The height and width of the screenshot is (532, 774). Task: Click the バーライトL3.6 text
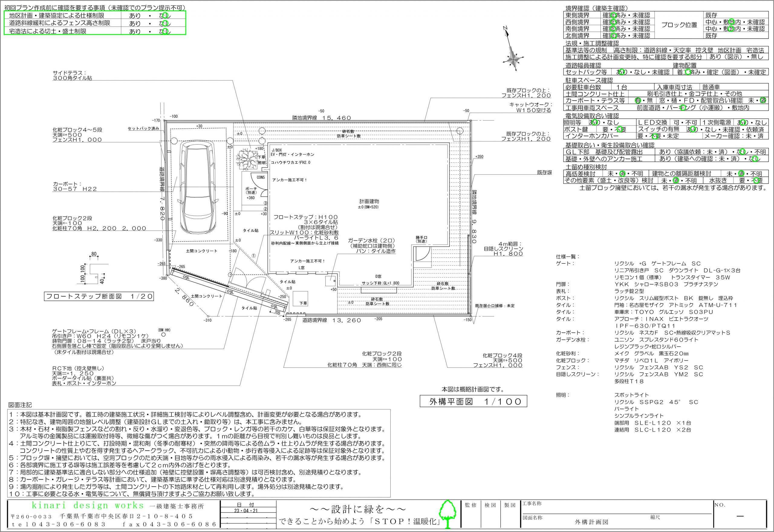(317, 238)
